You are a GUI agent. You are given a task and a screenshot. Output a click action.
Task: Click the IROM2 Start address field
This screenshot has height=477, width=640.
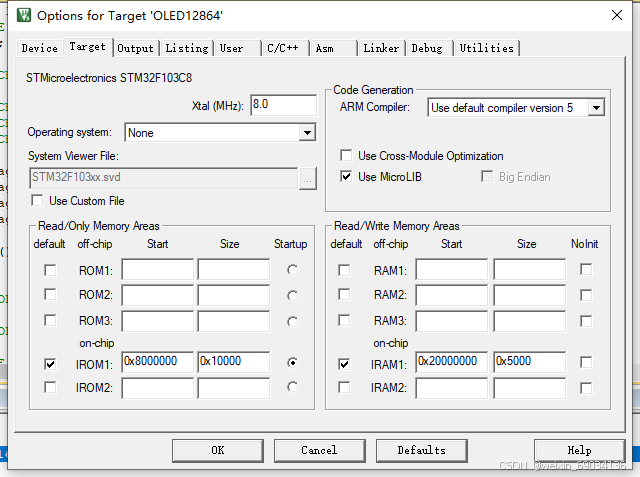pyautogui.click(x=158, y=388)
